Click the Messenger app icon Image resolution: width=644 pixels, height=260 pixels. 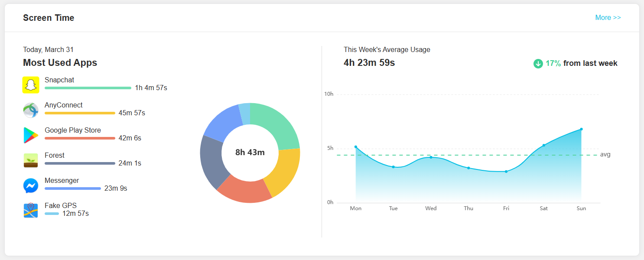point(31,185)
